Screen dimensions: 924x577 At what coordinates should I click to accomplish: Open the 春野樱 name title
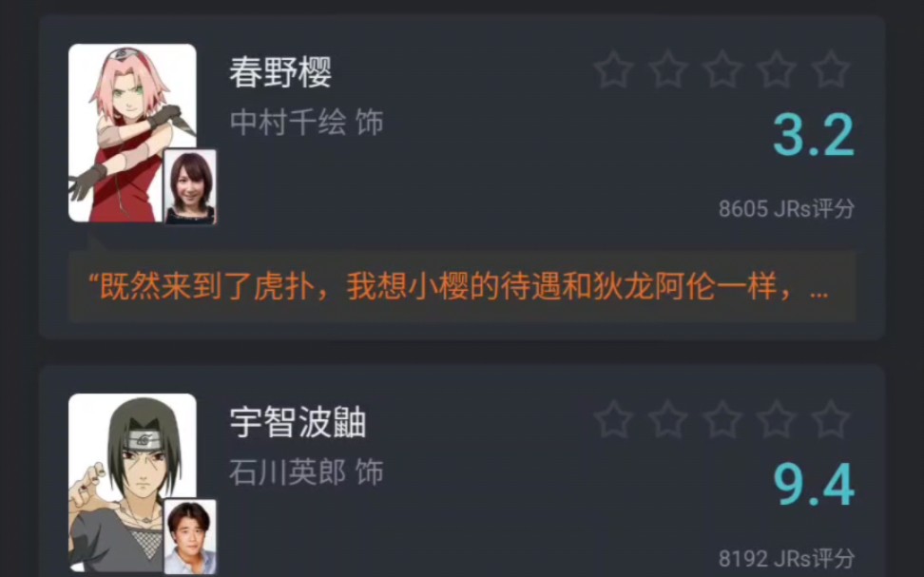click(x=280, y=72)
